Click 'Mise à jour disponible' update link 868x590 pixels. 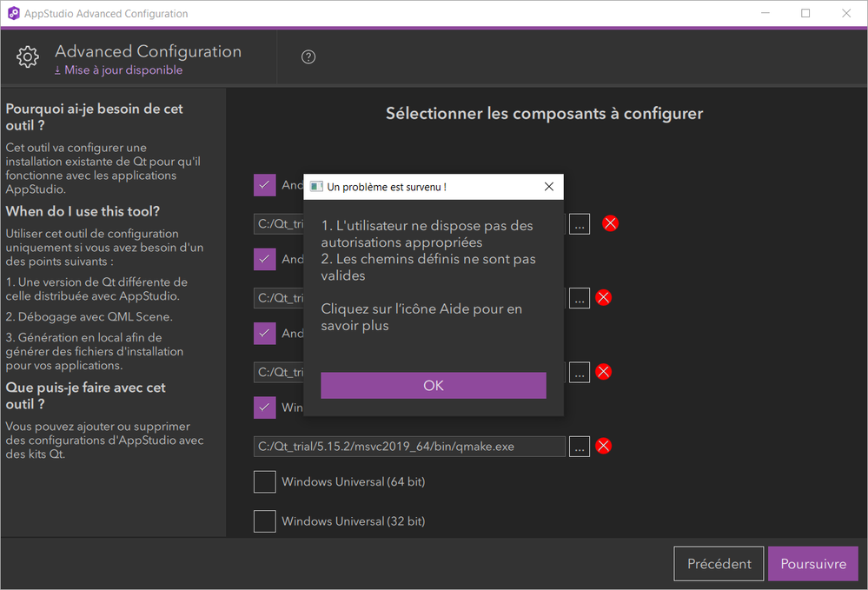click(x=119, y=70)
